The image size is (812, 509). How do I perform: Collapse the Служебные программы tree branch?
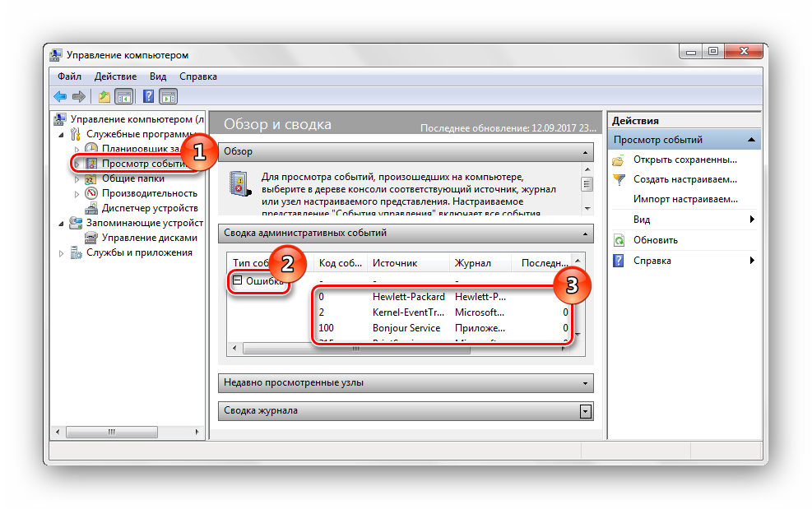61,135
